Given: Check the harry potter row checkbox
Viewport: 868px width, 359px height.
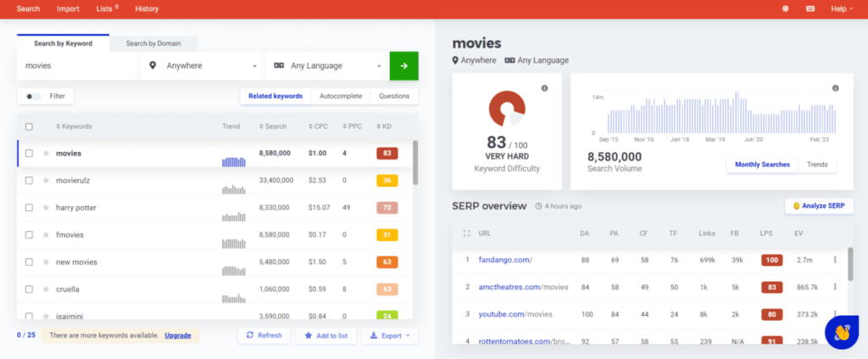Looking at the screenshot, I should pos(30,208).
